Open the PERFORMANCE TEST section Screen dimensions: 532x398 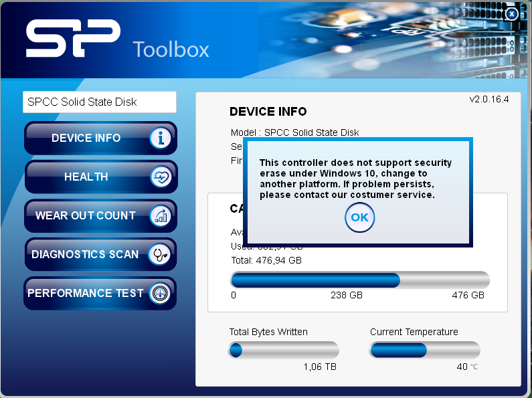click(x=100, y=293)
